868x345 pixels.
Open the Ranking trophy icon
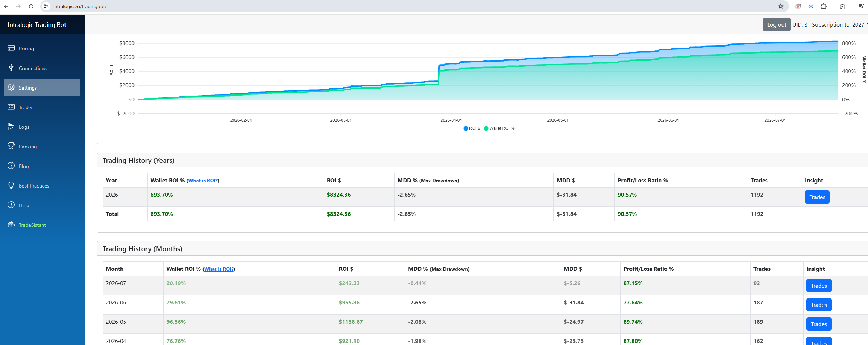coord(11,146)
